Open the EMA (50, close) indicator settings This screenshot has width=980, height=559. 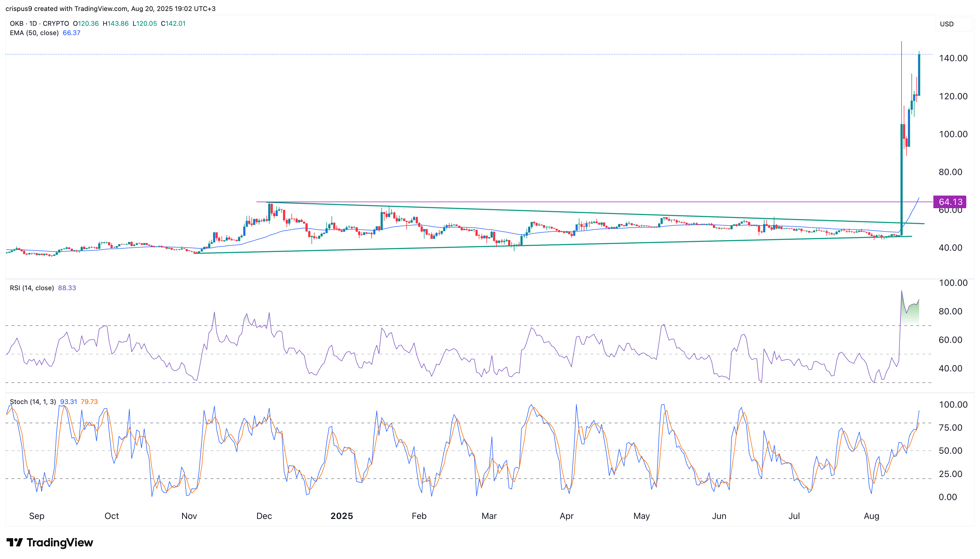(35, 33)
